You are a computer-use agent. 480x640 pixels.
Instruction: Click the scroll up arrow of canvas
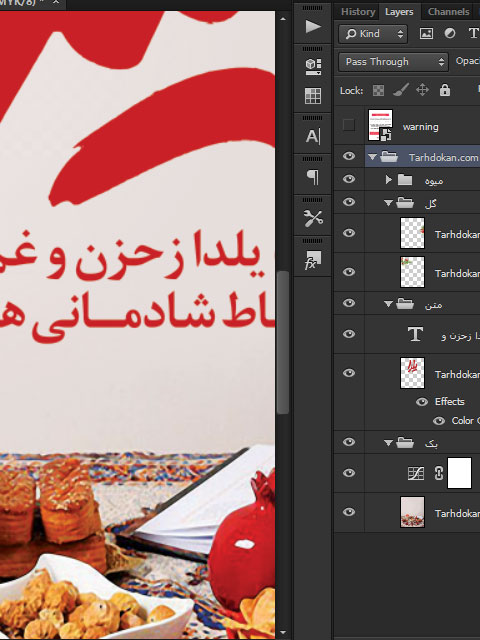point(283,19)
